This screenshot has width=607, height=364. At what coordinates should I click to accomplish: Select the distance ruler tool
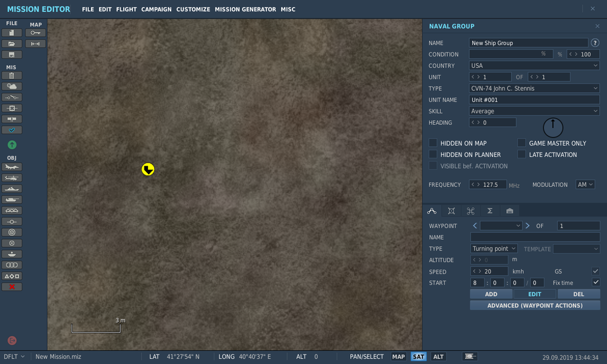35,44
